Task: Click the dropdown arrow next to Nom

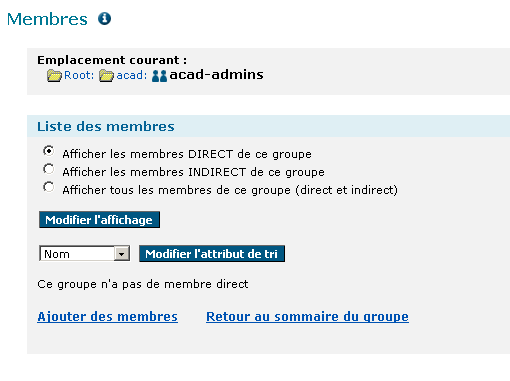Action: pos(122,254)
